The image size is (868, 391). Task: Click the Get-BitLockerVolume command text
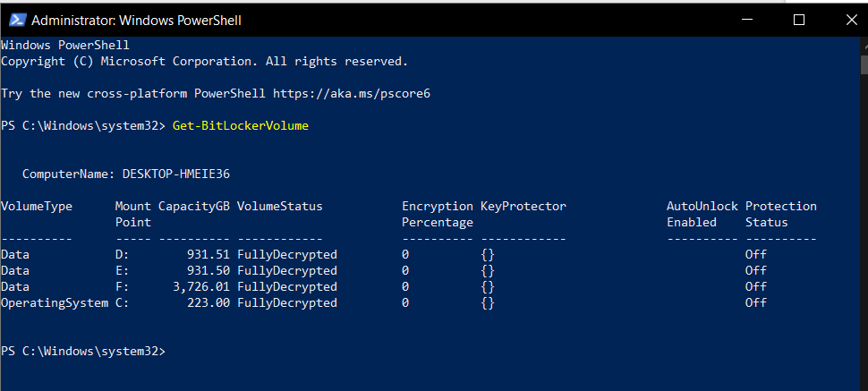pyautogui.click(x=240, y=126)
